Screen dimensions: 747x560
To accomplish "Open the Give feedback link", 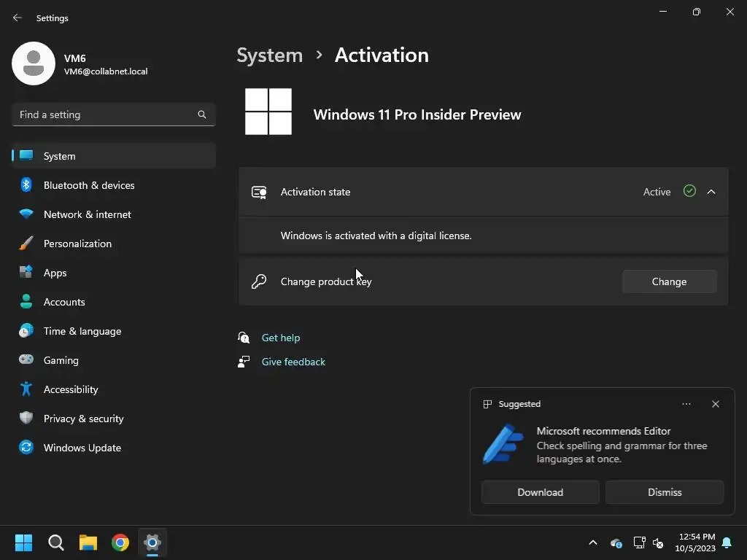I will coord(293,362).
